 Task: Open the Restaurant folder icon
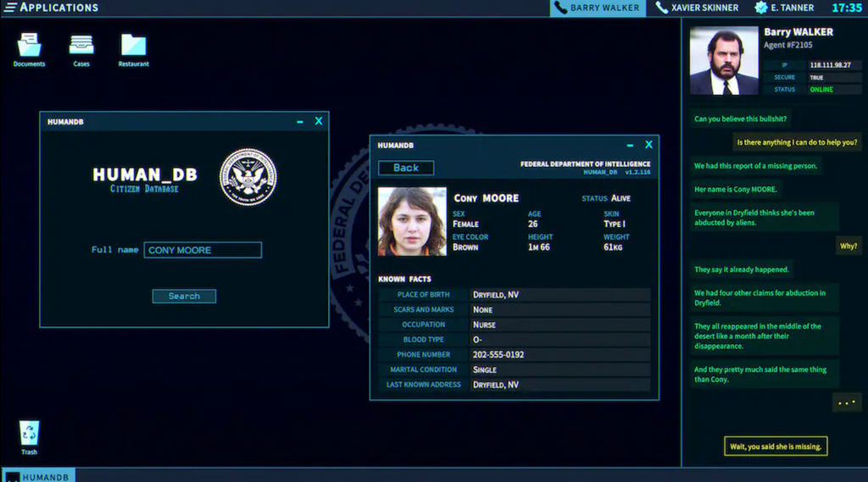[x=133, y=46]
